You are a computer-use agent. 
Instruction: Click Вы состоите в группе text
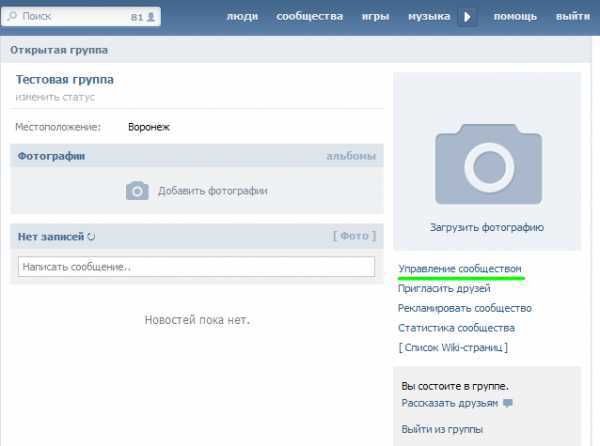pyautogui.click(x=455, y=386)
